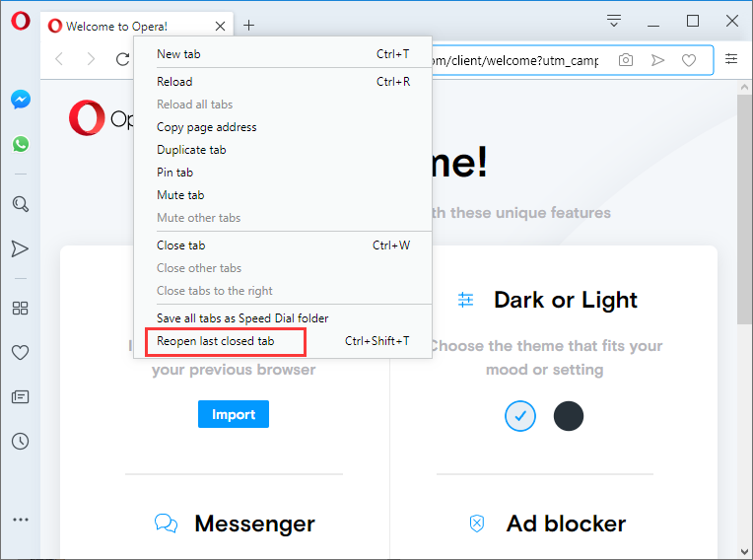Screen dimensions: 753x560
Task: Click the Dark or Light sliders icon
Action: 465,300
